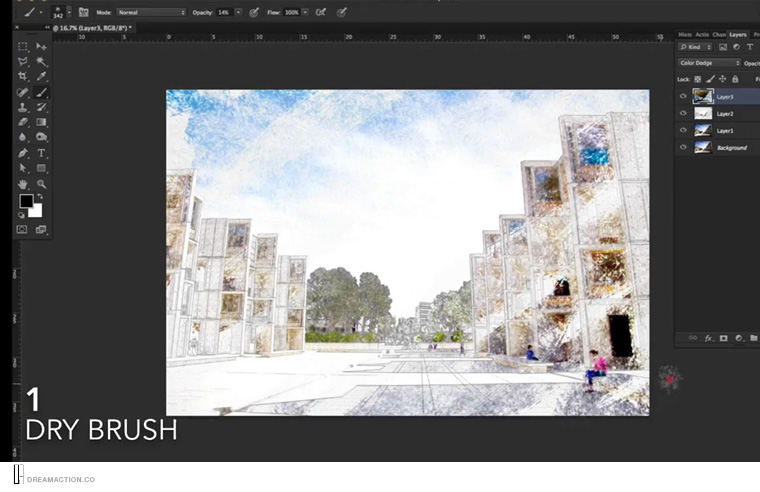Viewport: 760px width, 492px height.
Task: Select the Magic Wand tool
Action: (x=42, y=62)
